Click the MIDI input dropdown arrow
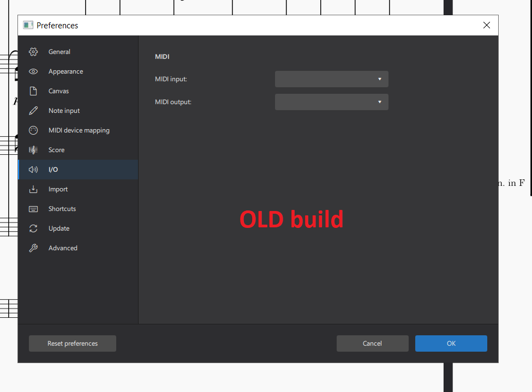 tap(380, 79)
